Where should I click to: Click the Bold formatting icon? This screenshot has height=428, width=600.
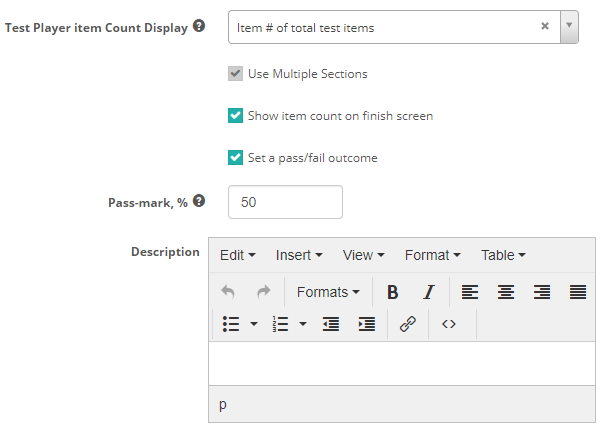coord(393,292)
